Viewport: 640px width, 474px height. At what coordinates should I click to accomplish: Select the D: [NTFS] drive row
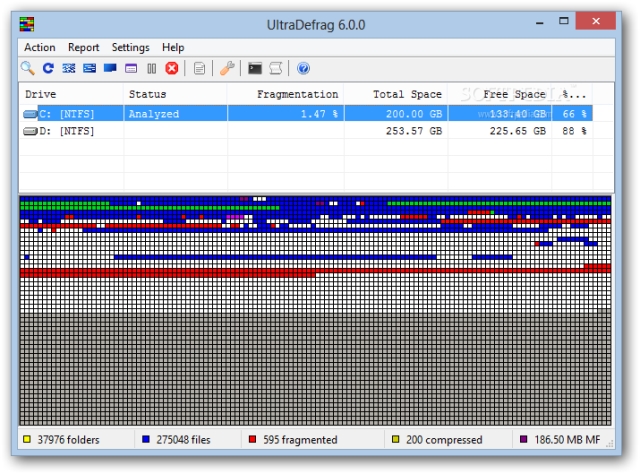tap(306, 131)
